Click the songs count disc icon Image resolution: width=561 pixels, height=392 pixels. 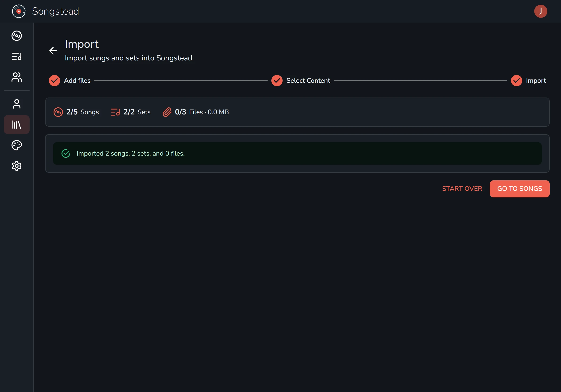pyautogui.click(x=58, y=112)
